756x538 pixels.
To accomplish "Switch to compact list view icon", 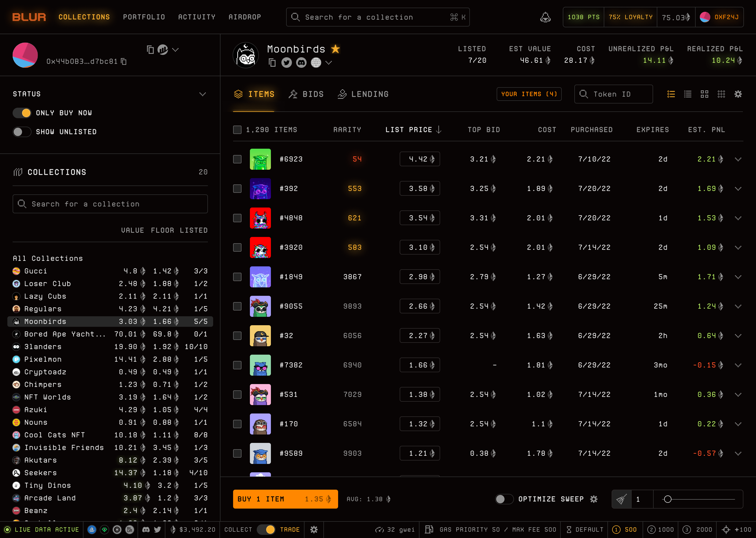I will click(688, 94).
